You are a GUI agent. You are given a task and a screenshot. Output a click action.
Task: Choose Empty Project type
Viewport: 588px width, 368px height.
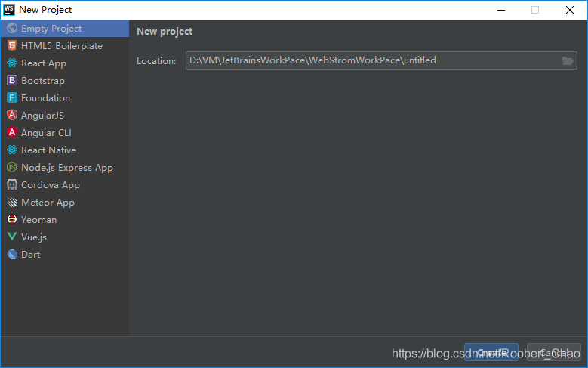click(65, 29)
